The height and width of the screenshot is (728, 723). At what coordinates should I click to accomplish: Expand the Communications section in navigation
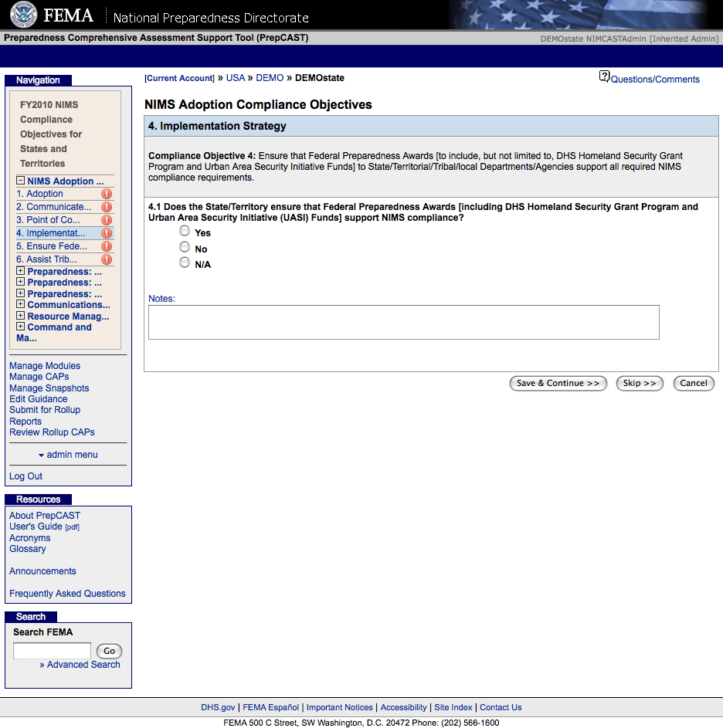pos(21,304)
